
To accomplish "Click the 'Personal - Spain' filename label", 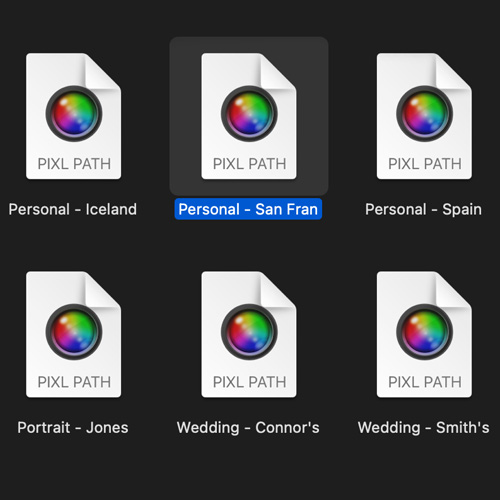I will pyautogui.click(x=423, y=209).
